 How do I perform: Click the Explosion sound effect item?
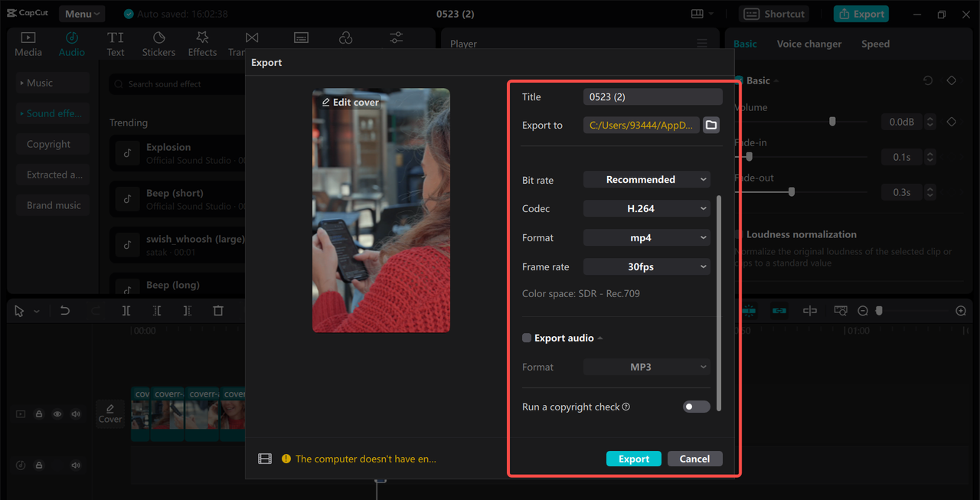point(178,153)
